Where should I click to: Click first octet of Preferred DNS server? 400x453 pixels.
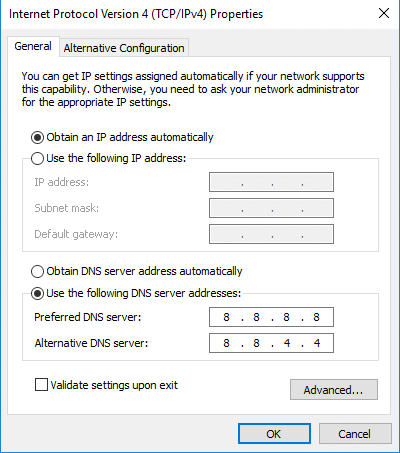tap(226, 317)
